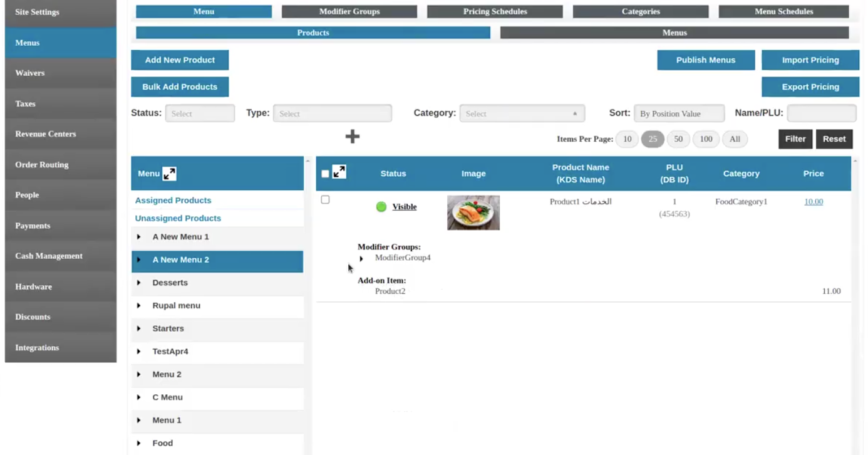Open Order Routing in the sidebar
Image resolution: width=868 pixels, height=455 pixels.
coord(61,165)
